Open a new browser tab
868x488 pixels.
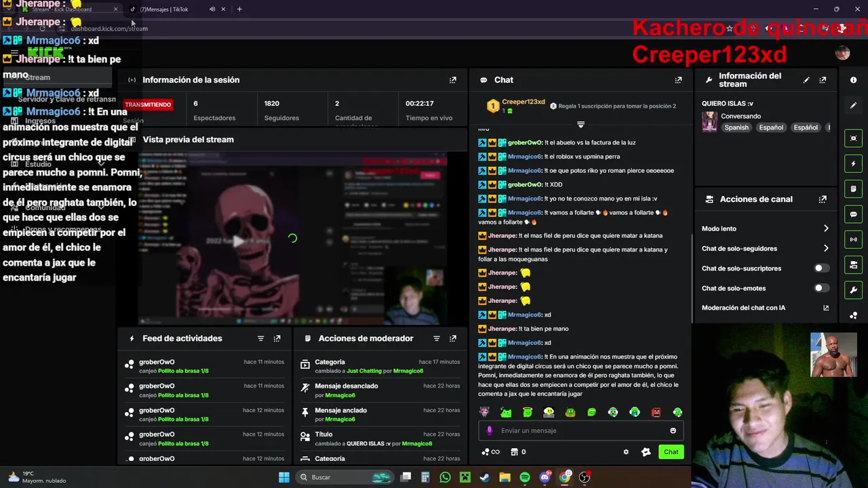pyautogui.click(x=239, y=9)
